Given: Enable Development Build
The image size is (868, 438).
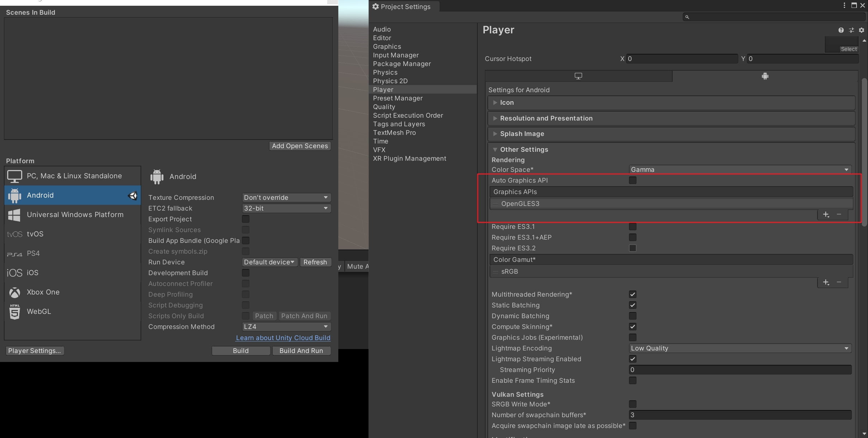Looking at the screenshot, I should click(245, 273).
